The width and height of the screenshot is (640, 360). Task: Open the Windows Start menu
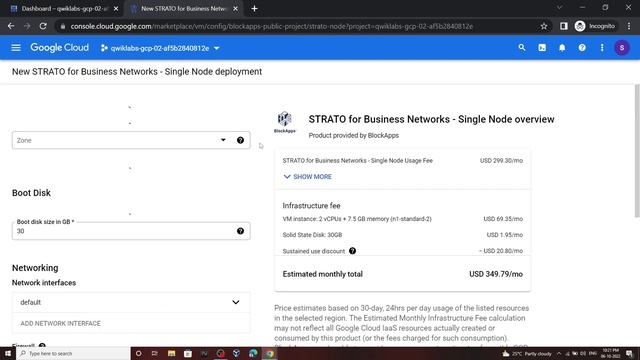(8, 353)
